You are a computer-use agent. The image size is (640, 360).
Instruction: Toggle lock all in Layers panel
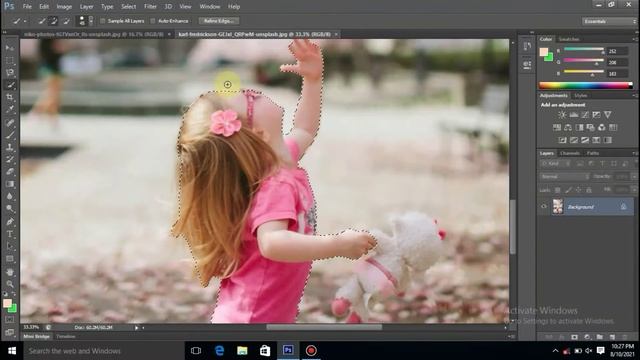pyautogui.click(x=589, y=190)
